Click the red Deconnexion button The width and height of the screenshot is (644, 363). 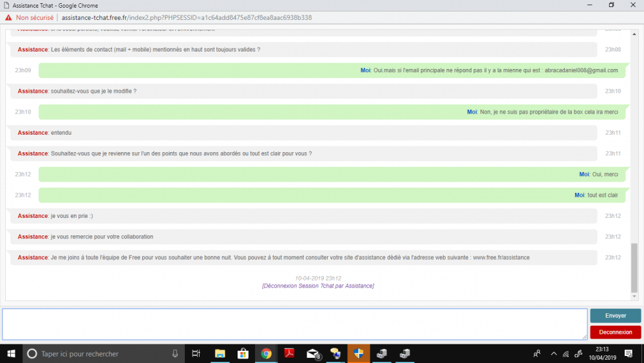(x=615, y=332)
